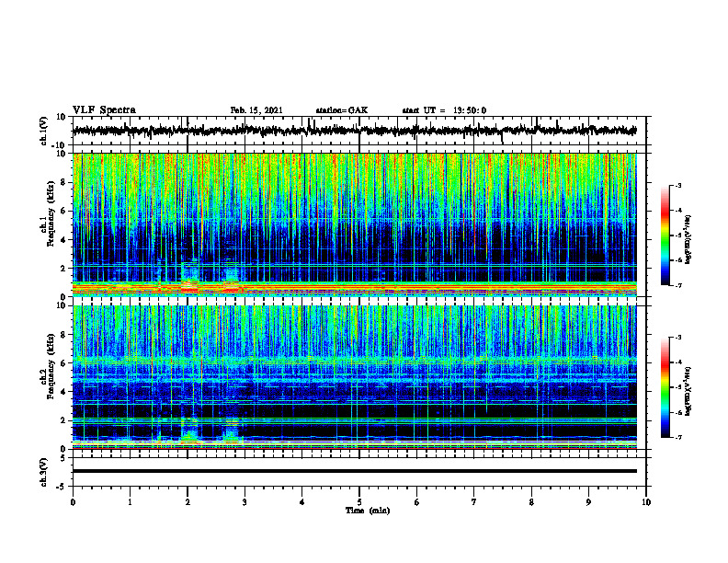728x563 pixels.
Task: Click time axis tick label "0"
Action: pyautogui.click(x=73, y=502)
